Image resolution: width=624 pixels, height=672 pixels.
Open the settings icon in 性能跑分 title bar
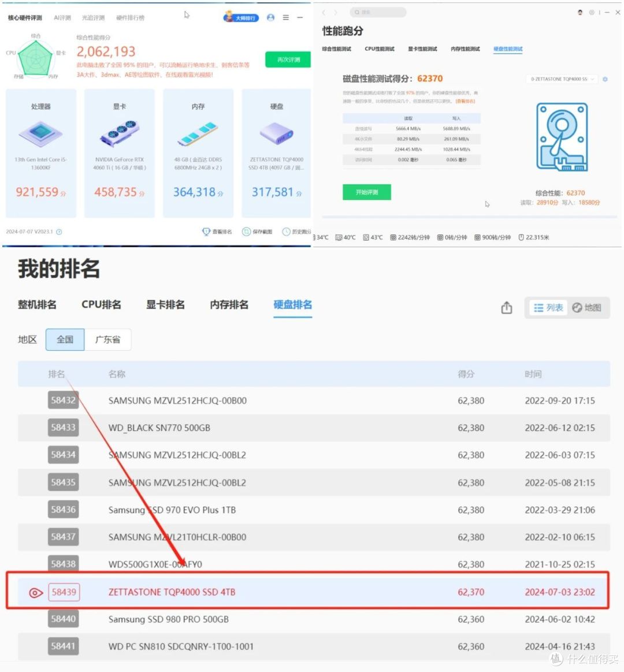tap(592, 13)
